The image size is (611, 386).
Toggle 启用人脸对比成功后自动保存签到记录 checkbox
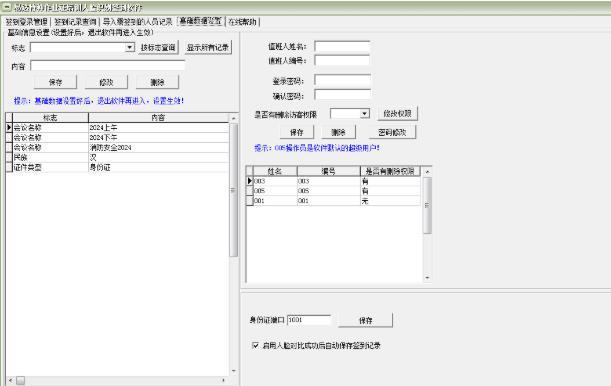pos(255,345)
